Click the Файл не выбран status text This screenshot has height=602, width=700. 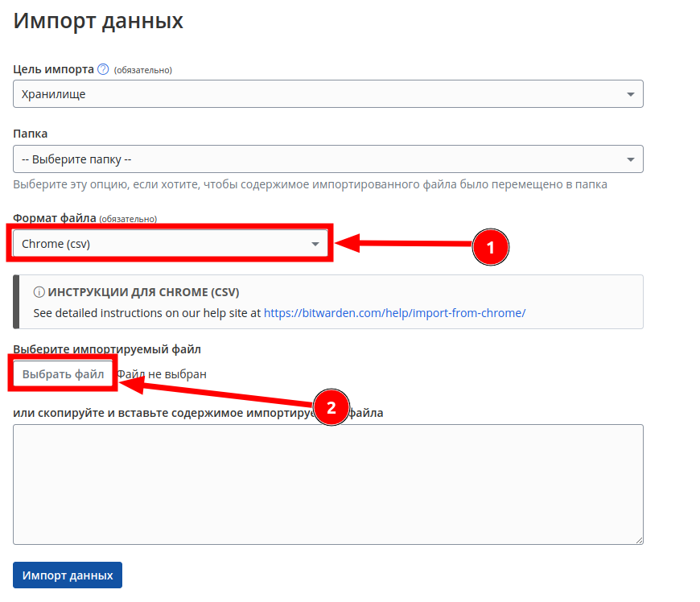[163, 374]
